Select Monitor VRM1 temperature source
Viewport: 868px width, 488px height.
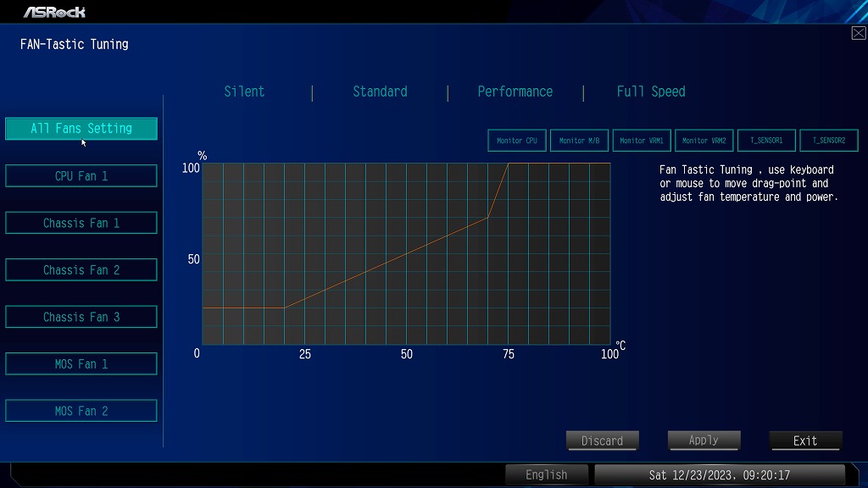(642, 141)
